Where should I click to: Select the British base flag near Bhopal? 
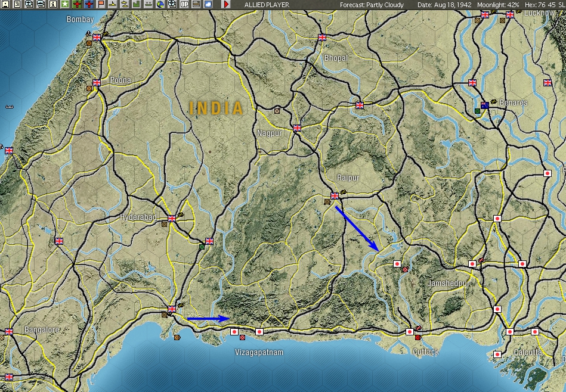coord(322,38)
